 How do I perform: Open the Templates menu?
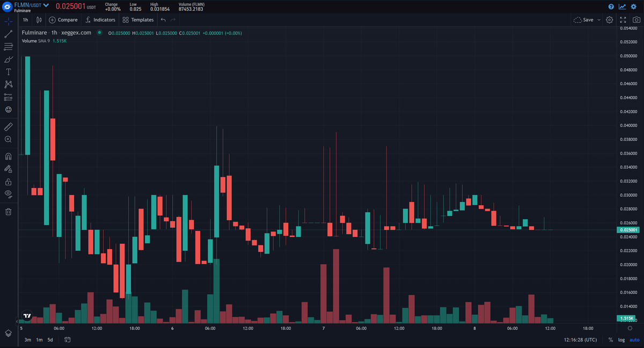click(x=138, y=20)
